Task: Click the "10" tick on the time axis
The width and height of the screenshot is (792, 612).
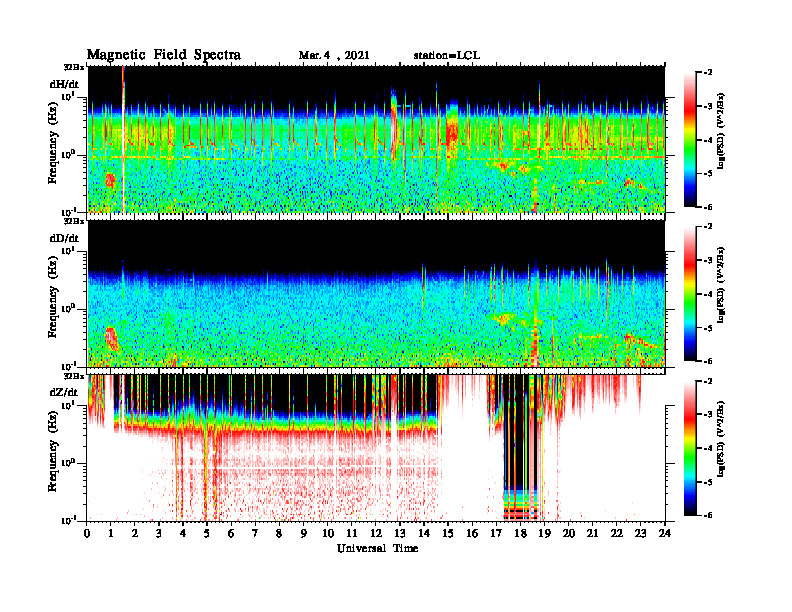Action: pyautogui.click(x=328, y=534)
